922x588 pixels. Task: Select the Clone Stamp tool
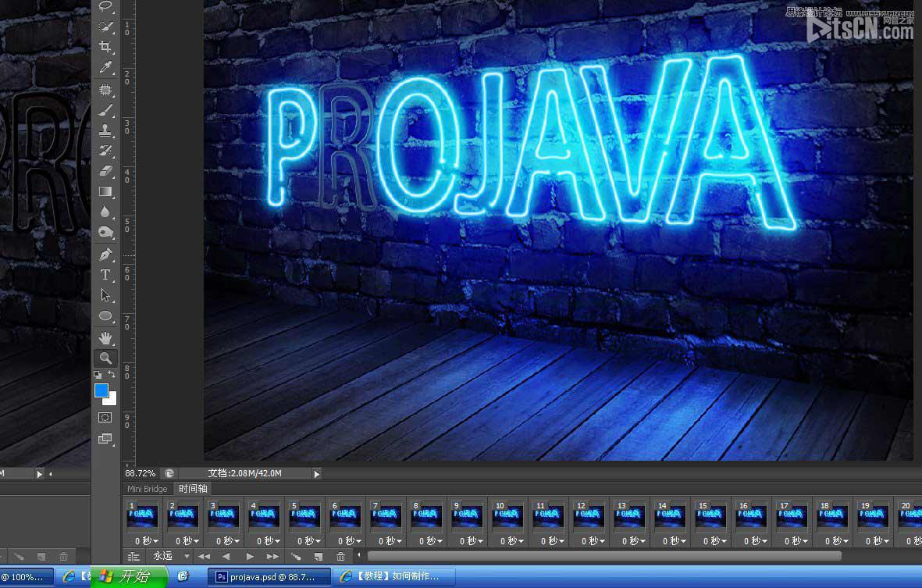pos(104,130)
